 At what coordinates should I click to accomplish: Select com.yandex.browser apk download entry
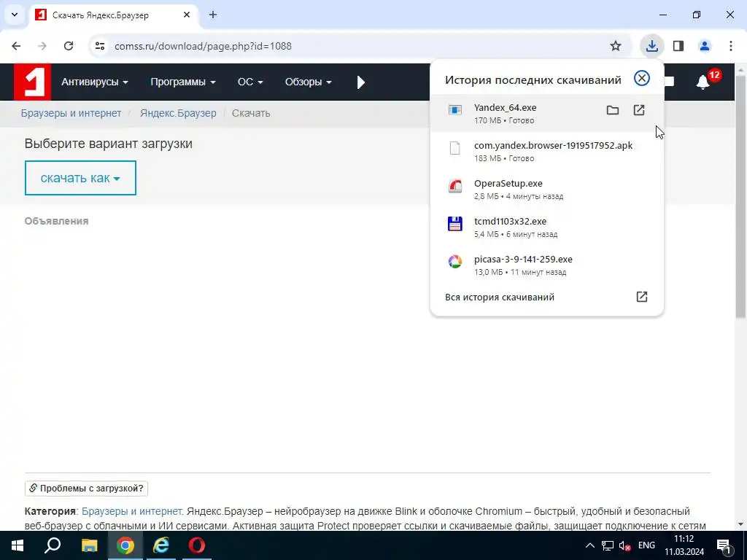click(546, 152)
